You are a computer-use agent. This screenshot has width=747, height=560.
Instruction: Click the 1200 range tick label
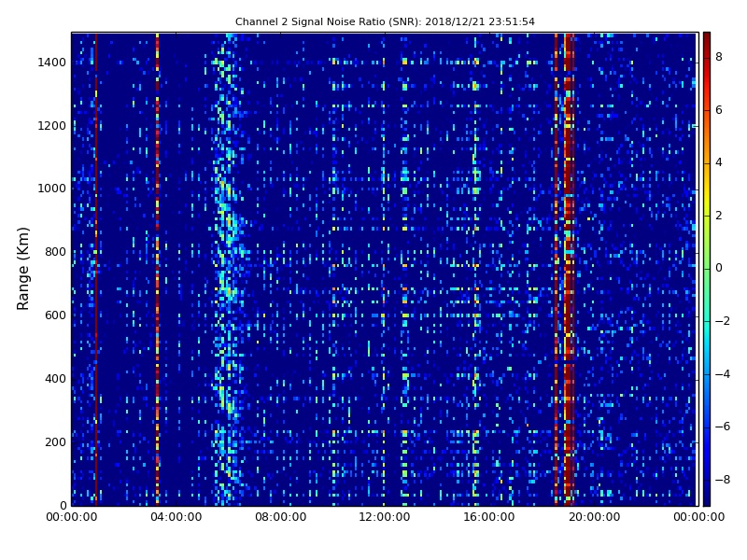(51, 126)
